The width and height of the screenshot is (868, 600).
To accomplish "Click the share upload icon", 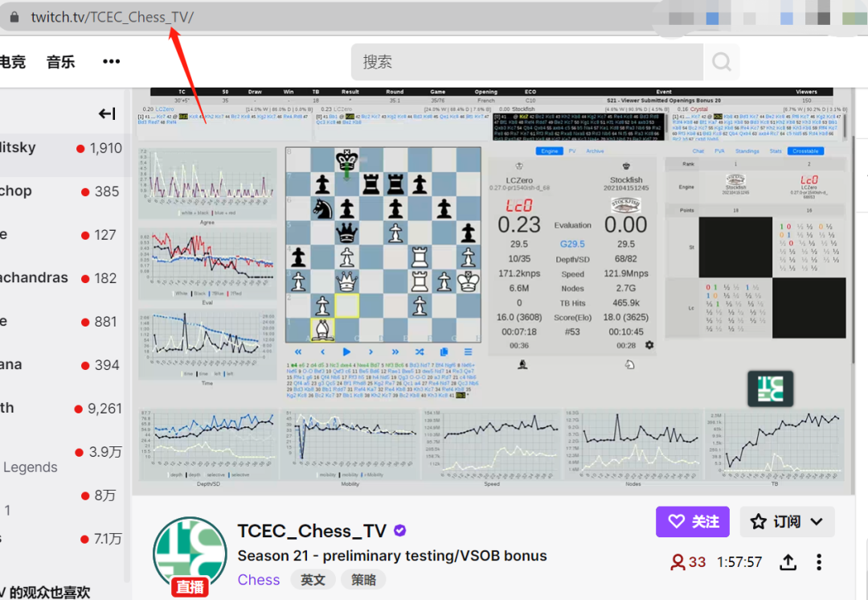I will [788, 562].
